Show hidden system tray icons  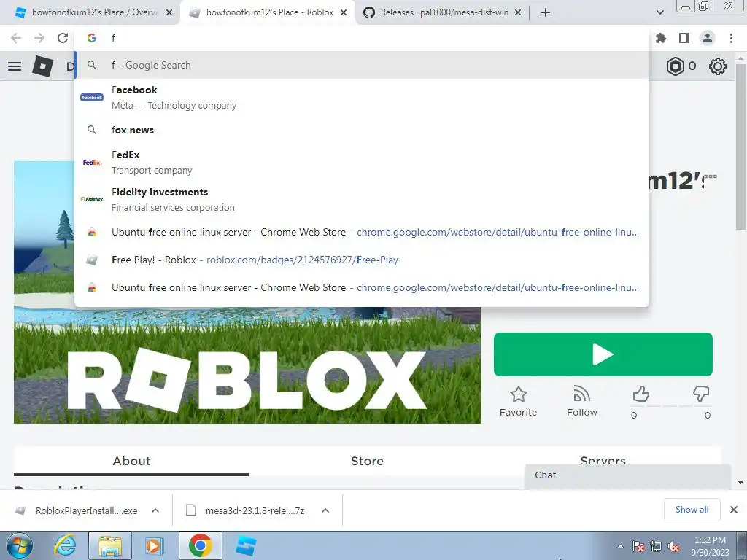(x=620, y=546)
